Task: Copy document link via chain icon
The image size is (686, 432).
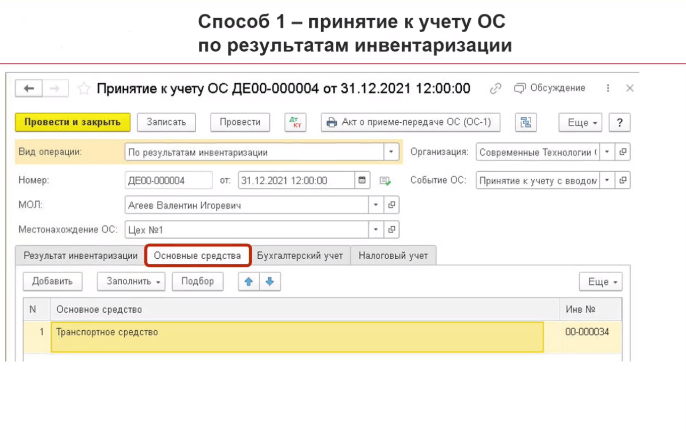Action: (x=495, y=89)
